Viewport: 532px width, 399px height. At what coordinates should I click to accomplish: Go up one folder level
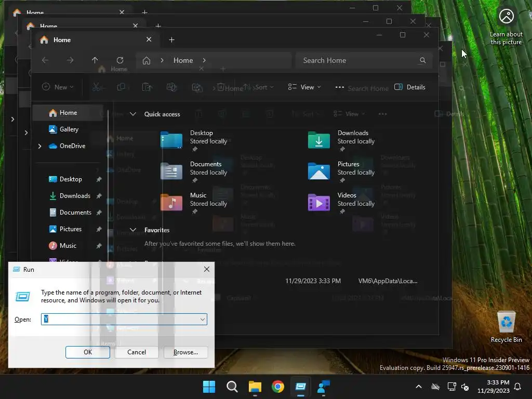click(x=95, y=60)
